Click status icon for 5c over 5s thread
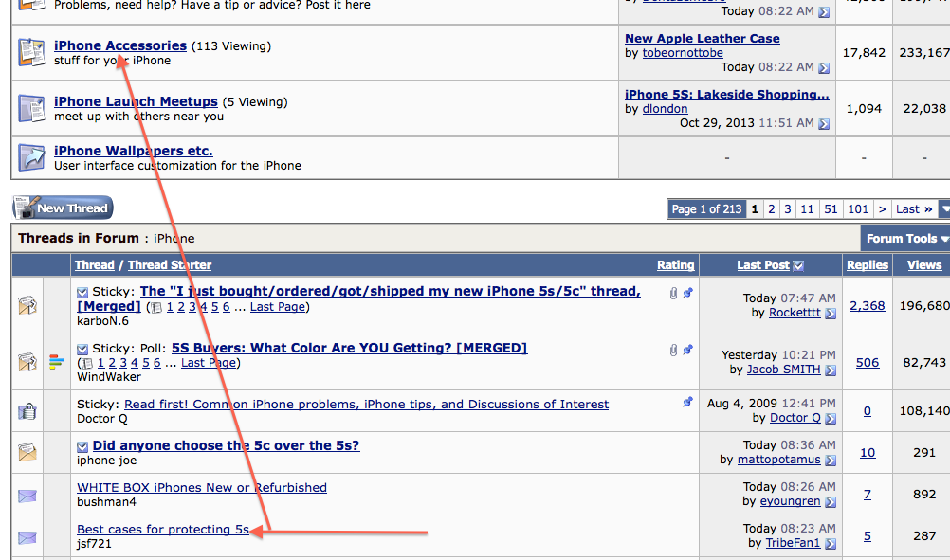Screen dimensions: 950x560 coord(27,452)
